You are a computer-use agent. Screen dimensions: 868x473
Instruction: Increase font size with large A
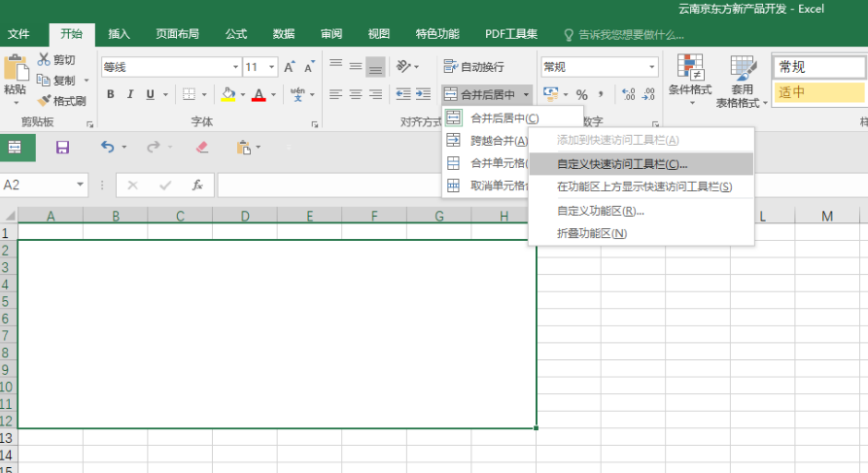289,67
